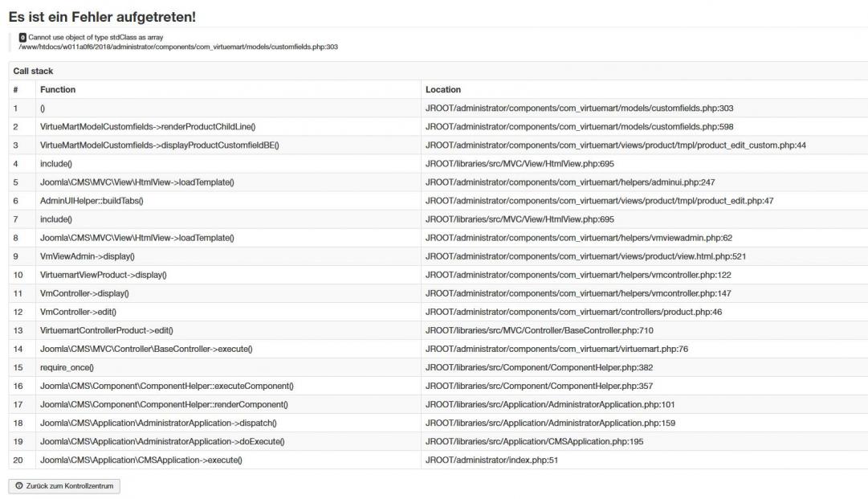
Task: Click the "Es ist ein Fehler aufgetreten!" heading
Action: point(101,16)
